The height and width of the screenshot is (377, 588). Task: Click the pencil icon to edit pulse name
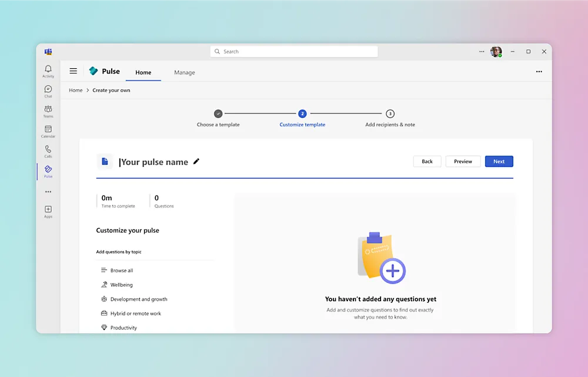click(x=196, y=161)
